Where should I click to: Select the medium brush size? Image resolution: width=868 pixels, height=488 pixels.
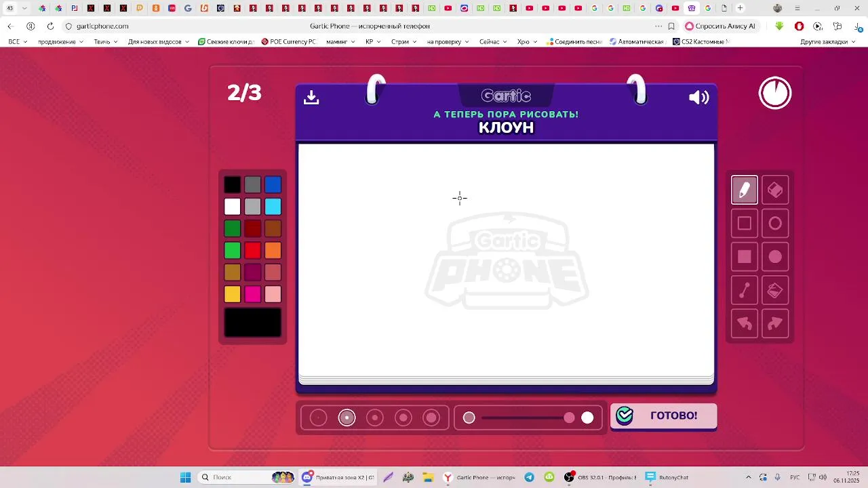[375, 418]
